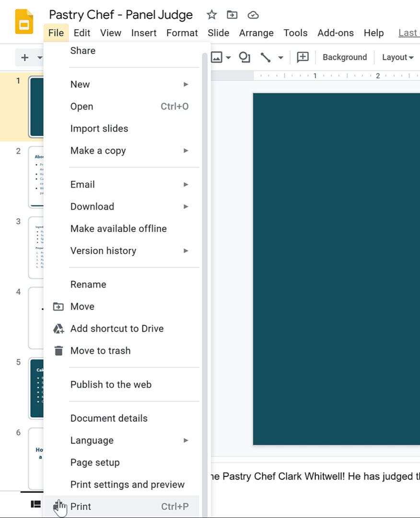Star the Pastry Chef presentation
Image resolution: width=420 pixels, height=518 pixels.
pyautogui.click(x=211, y=15)
